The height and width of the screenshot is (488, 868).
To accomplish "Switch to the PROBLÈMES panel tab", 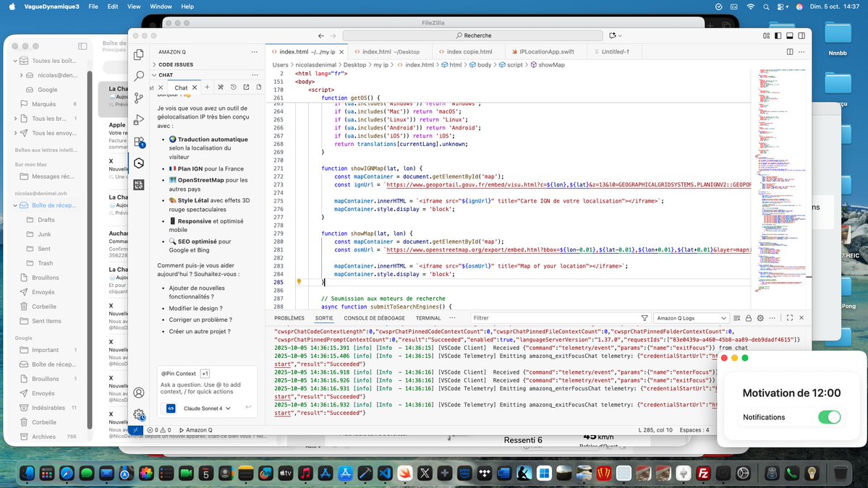I will 289,318.
